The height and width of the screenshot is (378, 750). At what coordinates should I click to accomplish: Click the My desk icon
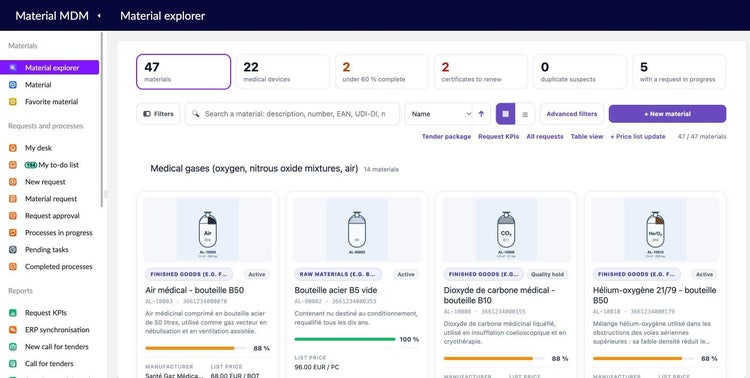[13, 148]
